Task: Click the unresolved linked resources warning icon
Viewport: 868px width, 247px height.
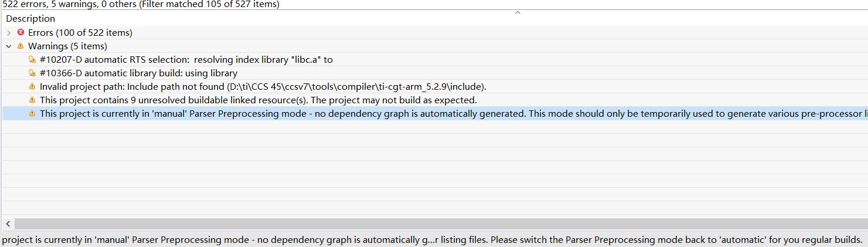Action: point(32,100)
